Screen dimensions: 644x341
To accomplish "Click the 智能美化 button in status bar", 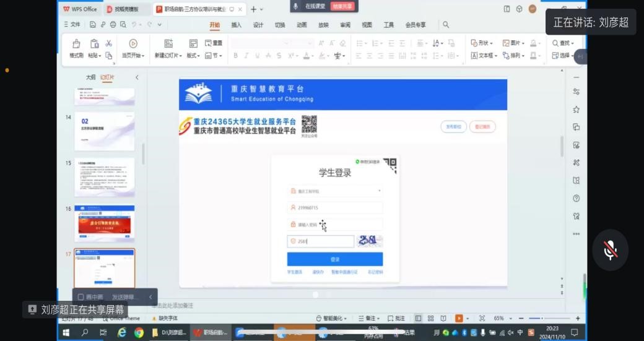I will [x=331, y=318].
